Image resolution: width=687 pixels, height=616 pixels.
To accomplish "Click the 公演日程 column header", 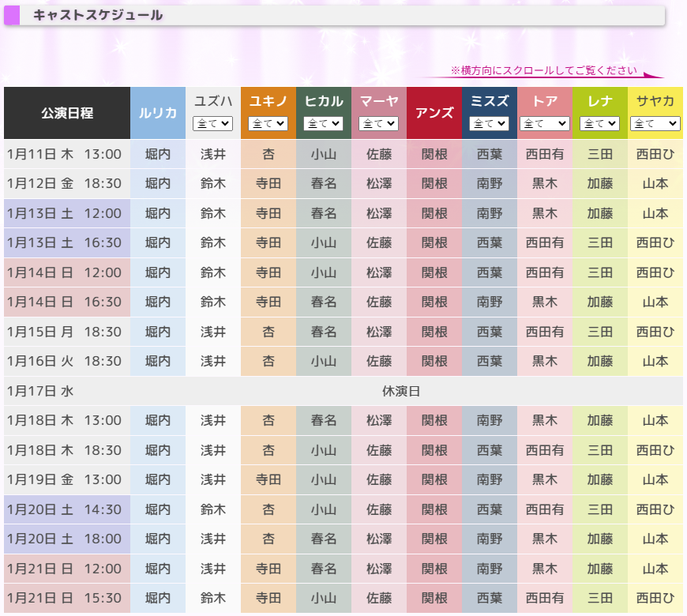I will (x=67, y=113).
